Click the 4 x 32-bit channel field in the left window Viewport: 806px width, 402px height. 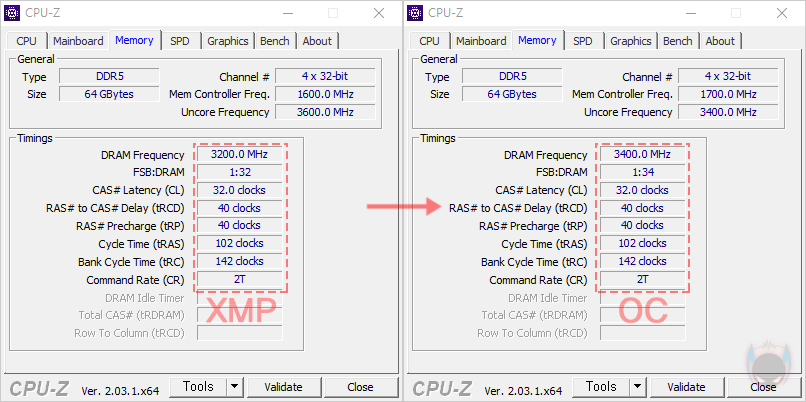(325, 77)
